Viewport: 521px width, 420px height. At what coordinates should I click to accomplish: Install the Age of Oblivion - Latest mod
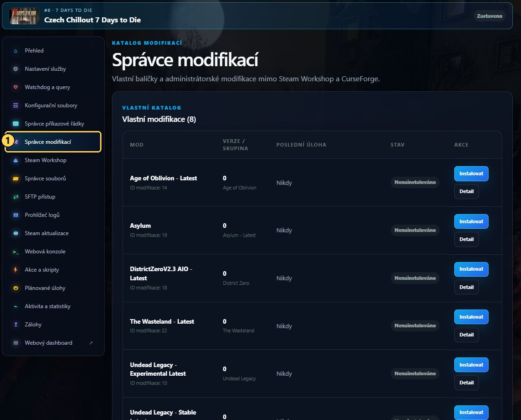click(471, 173)
